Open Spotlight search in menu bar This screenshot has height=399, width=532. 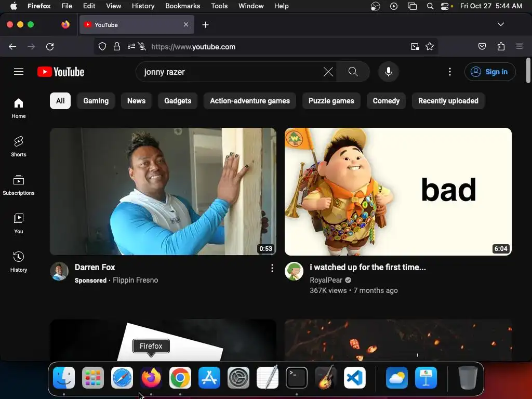(430, 6)
